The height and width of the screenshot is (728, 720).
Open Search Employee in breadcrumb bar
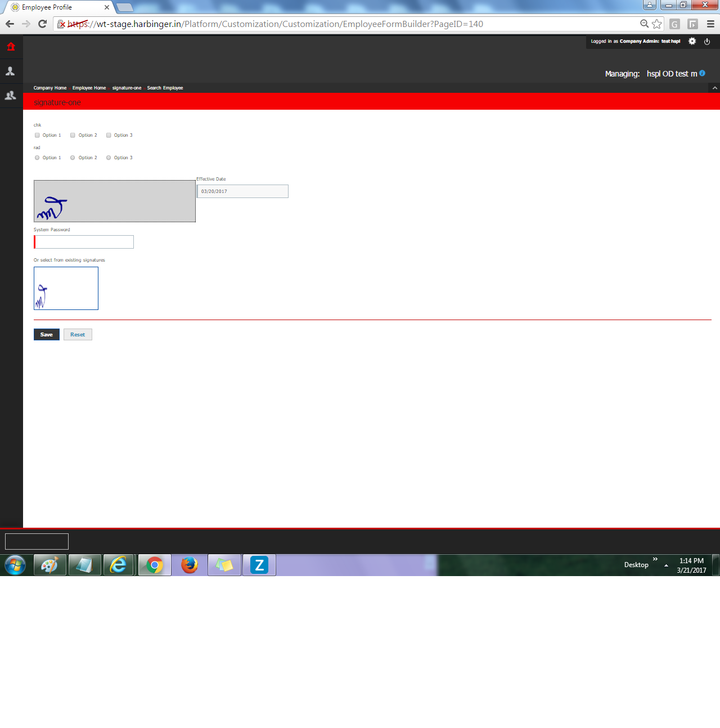pyautogui.click(x=165, y=88)
